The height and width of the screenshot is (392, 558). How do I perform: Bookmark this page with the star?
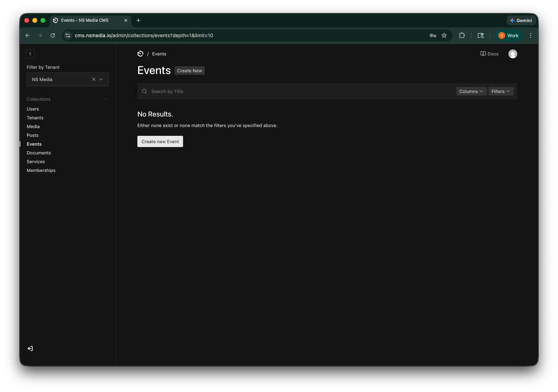point(444,35)
